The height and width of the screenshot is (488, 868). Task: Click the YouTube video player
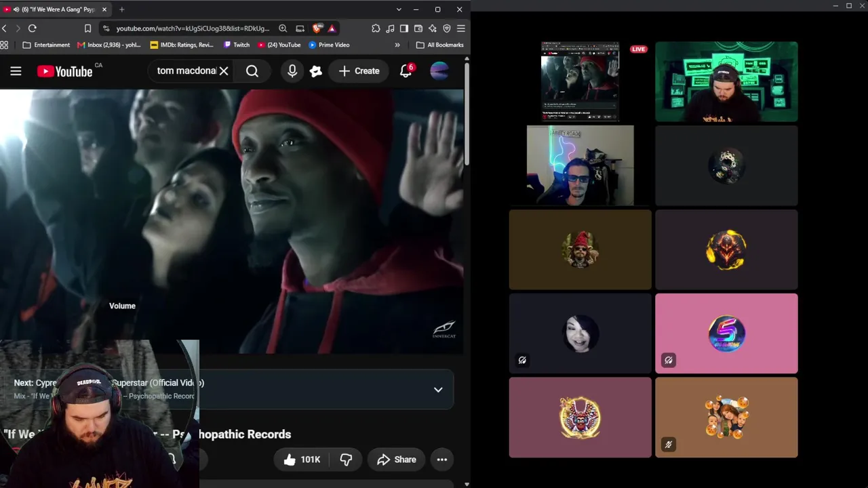232,222
